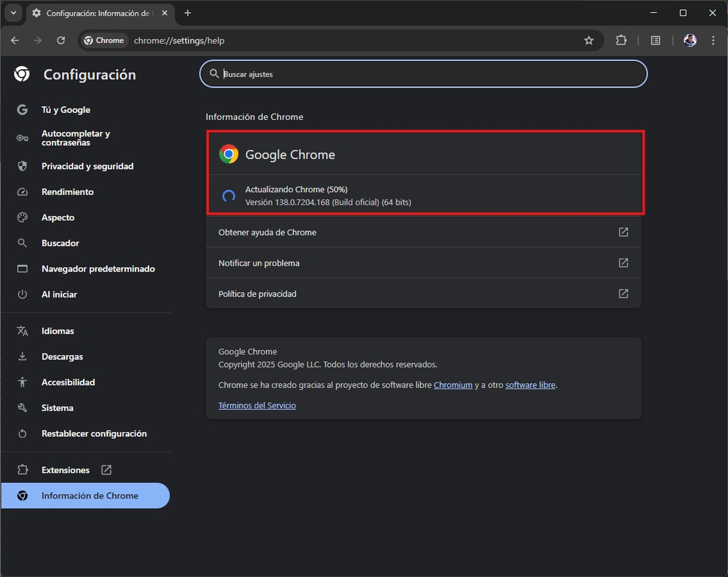This screenshot has height=577, width=728.
Task: Open the Rendimiento section
Action: pos(86,192)
